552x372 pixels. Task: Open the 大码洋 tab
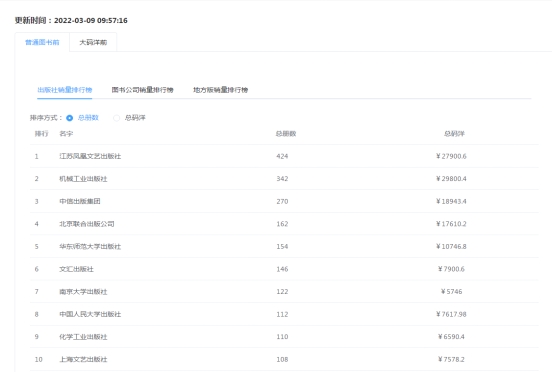(93, 42)
